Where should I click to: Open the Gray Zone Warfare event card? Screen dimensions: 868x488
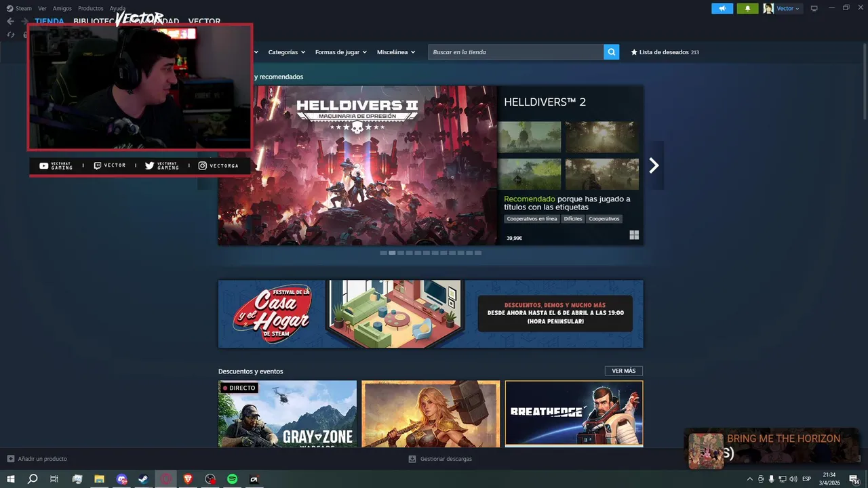tap(288, 414)
